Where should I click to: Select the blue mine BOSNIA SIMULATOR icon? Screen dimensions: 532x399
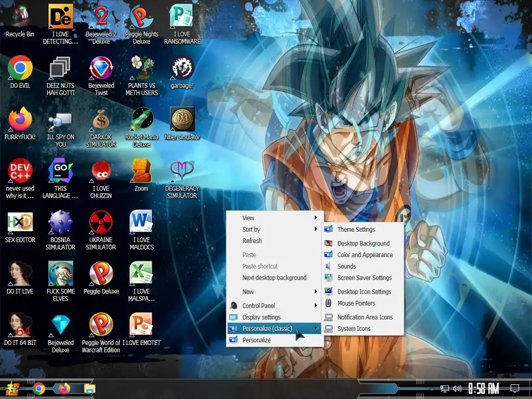coord(60,222)
